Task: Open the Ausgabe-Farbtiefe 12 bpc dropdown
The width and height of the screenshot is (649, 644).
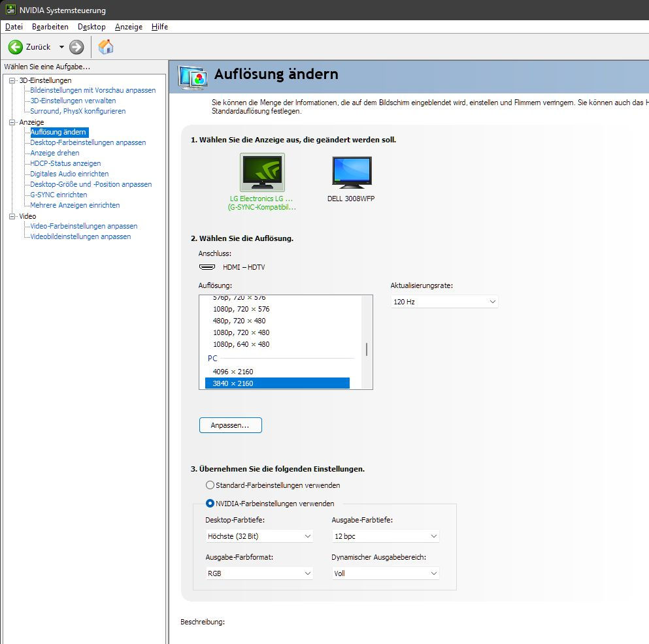Action: pos(386,536)
